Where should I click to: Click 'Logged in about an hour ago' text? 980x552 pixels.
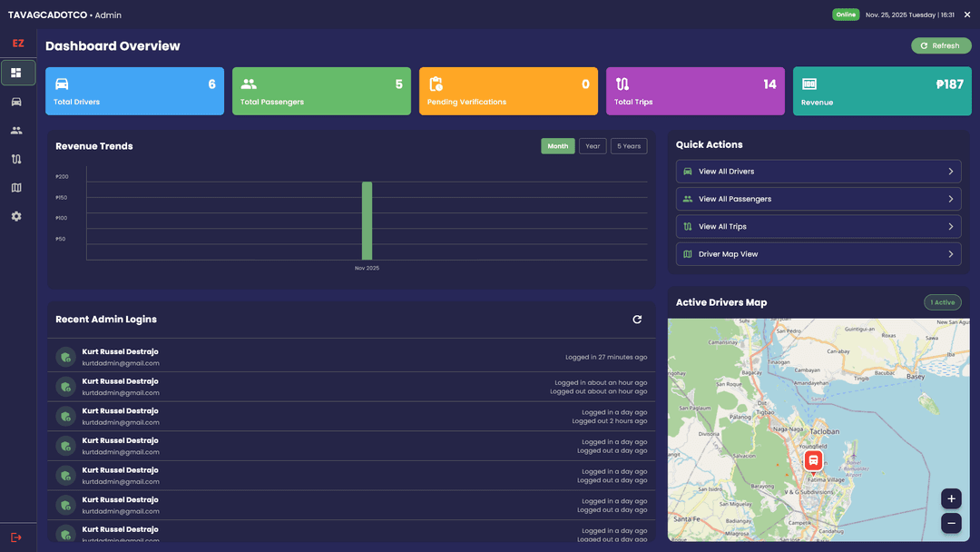tap(601, 382)
